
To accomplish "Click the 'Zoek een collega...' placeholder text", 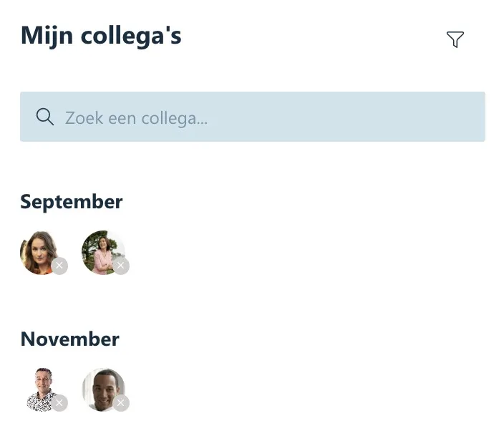I will (x=136, y=117).
